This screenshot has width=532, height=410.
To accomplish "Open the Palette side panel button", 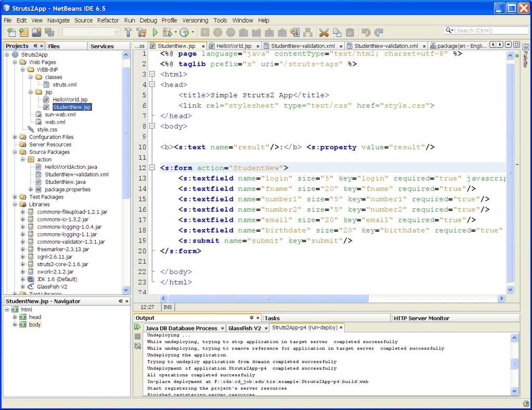I will (525, 57).
